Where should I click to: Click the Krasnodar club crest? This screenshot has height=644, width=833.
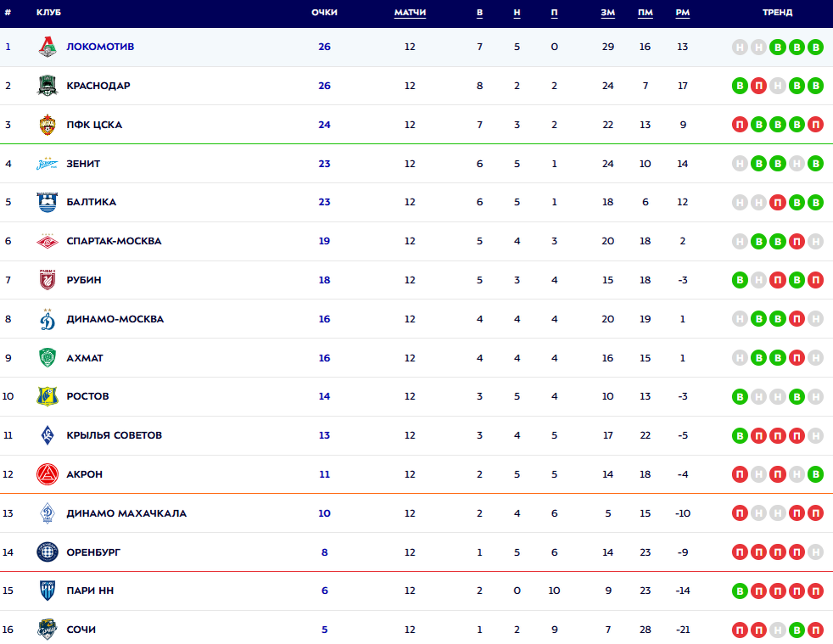(x=48, y=86)
